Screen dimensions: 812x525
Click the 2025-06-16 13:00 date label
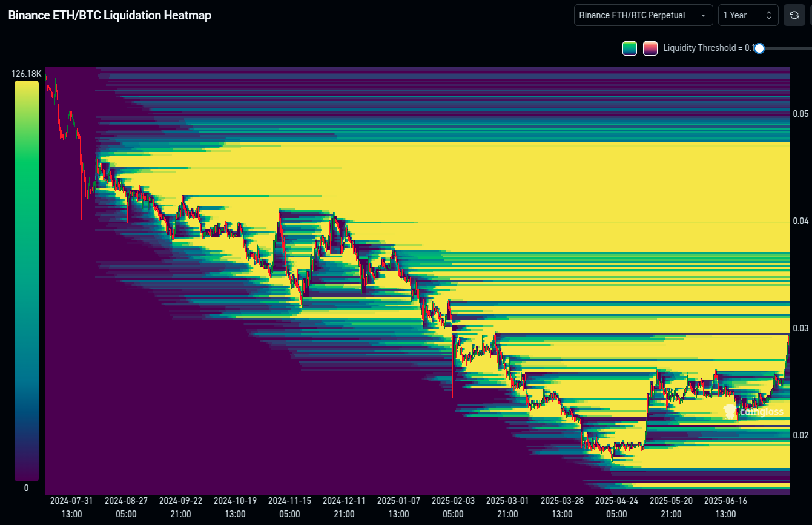(x=725, y=507)
